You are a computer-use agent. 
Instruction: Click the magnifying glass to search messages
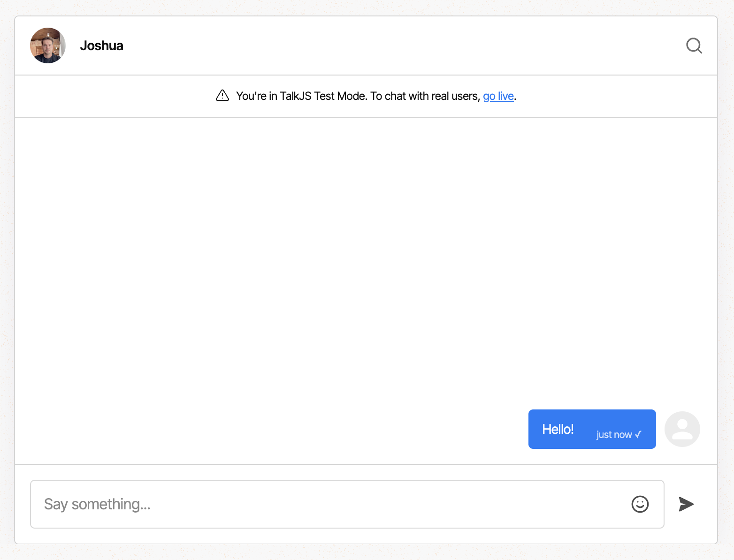(x=694, y=45)
